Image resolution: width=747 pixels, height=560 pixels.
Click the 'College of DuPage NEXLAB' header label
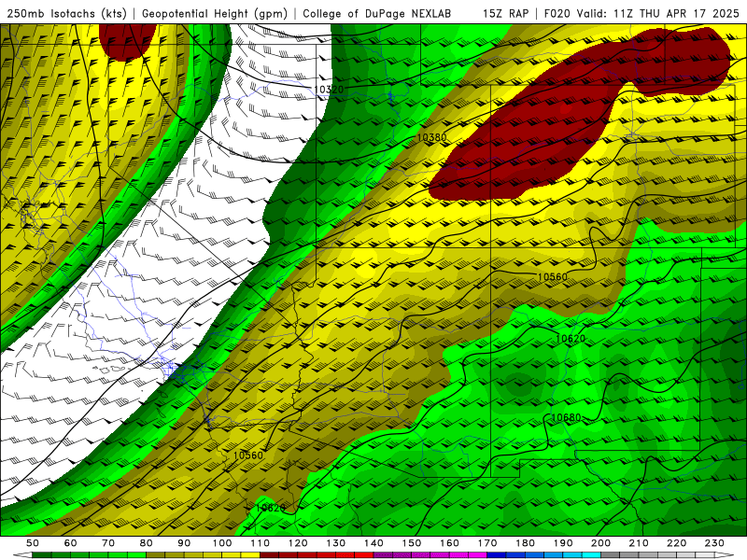[x=377, y=13]
